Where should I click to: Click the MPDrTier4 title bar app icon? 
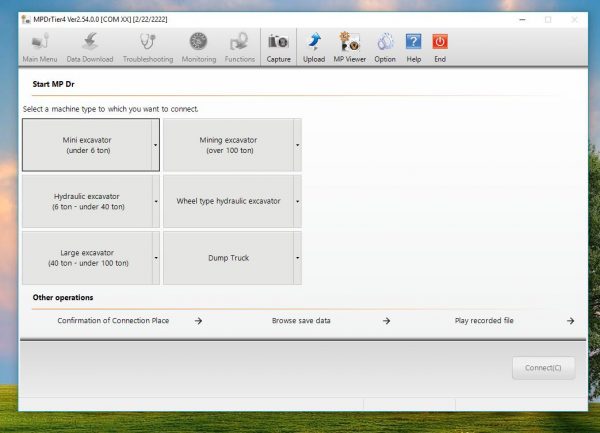[26, 20]
